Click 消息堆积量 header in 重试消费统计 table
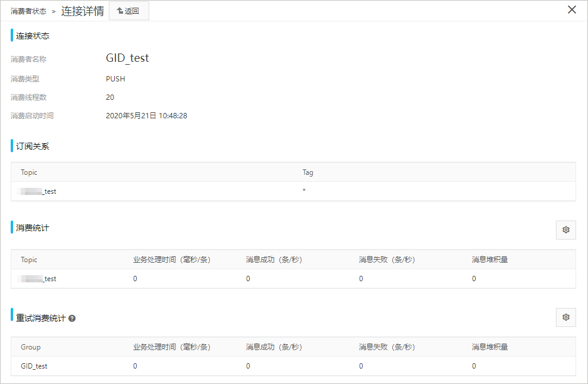 [490, 347]
